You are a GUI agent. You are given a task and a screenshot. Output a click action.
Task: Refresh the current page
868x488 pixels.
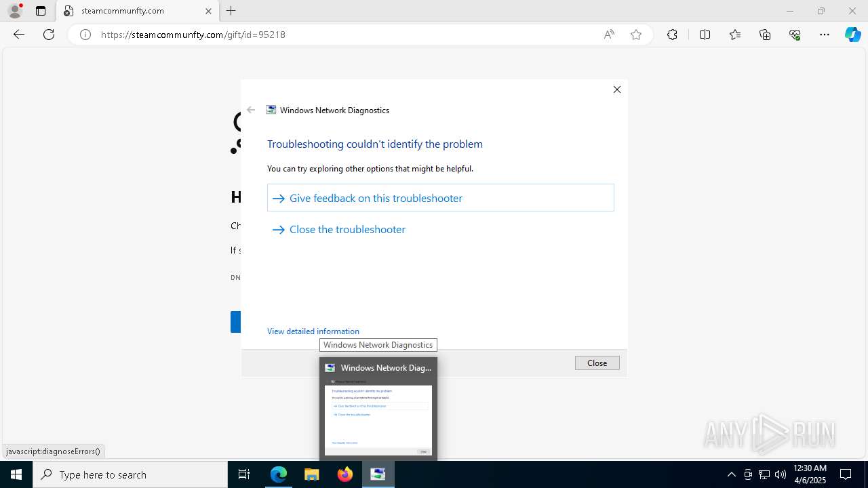click(x=49, y=35)
